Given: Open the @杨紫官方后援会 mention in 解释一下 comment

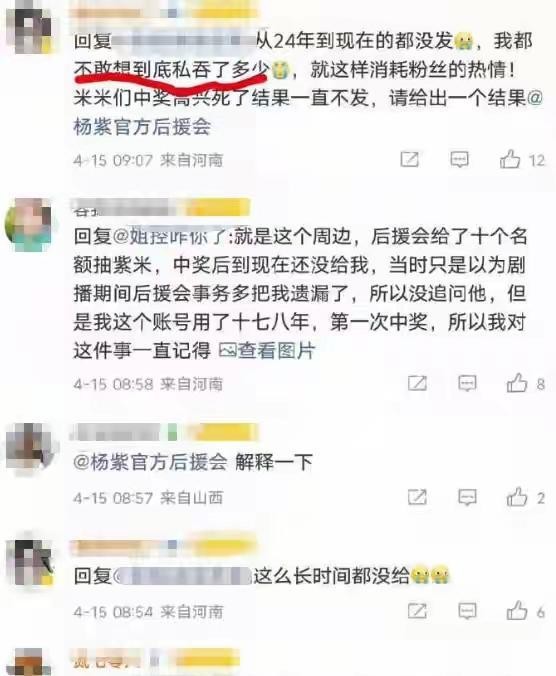Looking at the screenshot, I should coord(150,462).
